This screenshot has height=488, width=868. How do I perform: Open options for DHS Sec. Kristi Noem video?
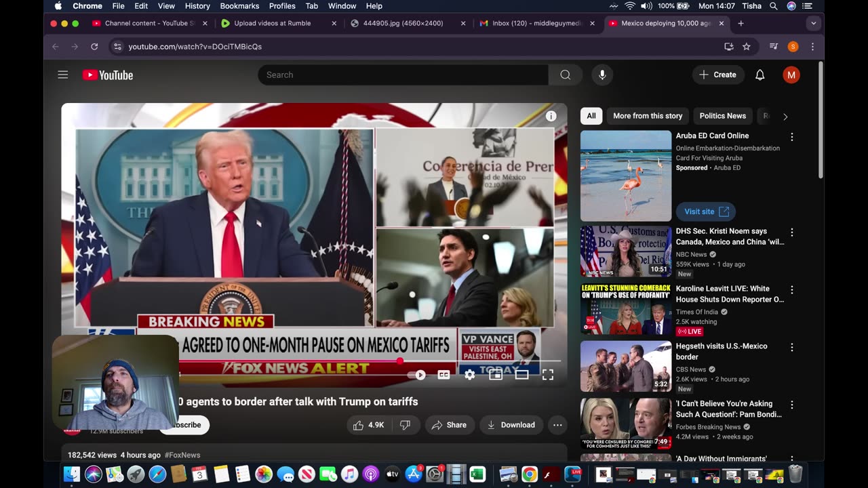tap(791, 232)
